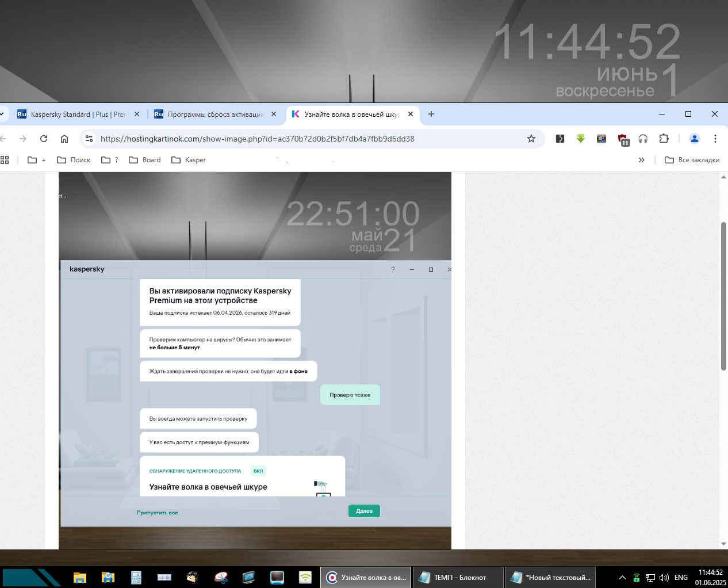Open the green lock tray icon
This screenshot has height=588, width=728.
coord(636,578)
